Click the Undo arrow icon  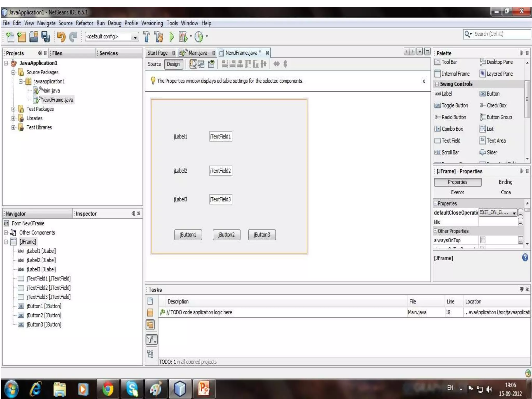pyautogui.click(x=61, y=37)
